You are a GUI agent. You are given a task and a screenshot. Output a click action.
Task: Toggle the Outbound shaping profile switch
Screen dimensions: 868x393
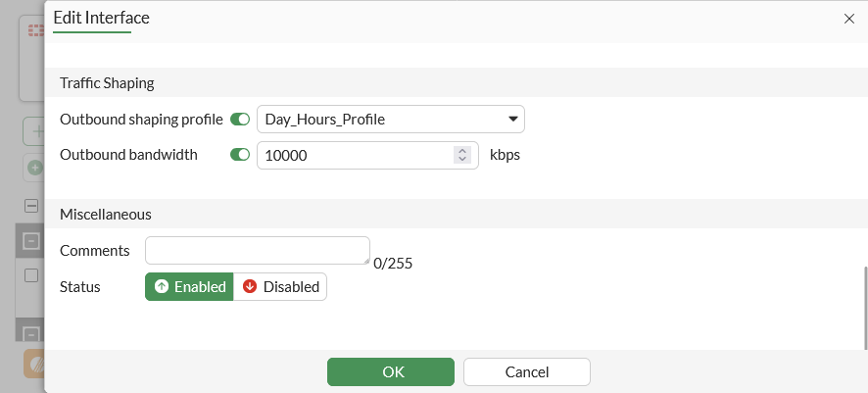tap(240, 120)
